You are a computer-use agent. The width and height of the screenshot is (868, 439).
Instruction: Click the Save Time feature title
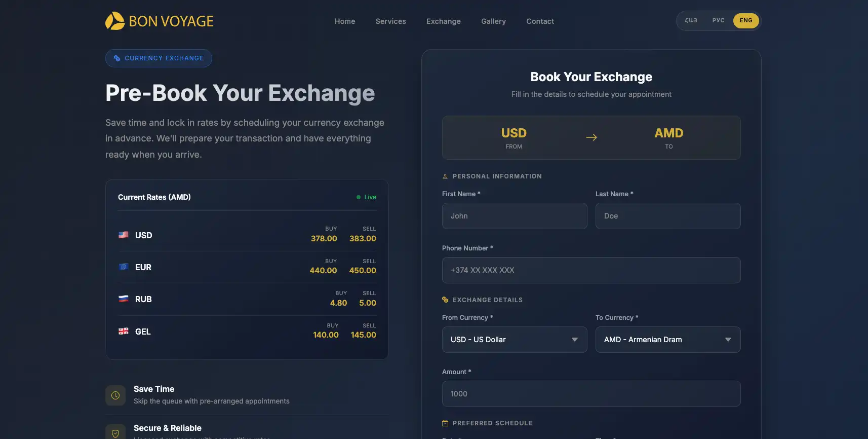point(154,389)
